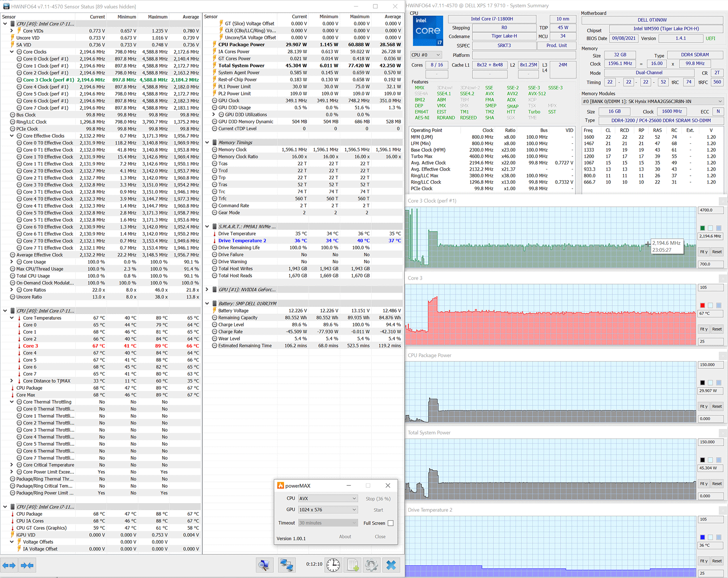Click Fit y on the CPU Package Power graph
The image size is (728, 578).
point(704,406)
